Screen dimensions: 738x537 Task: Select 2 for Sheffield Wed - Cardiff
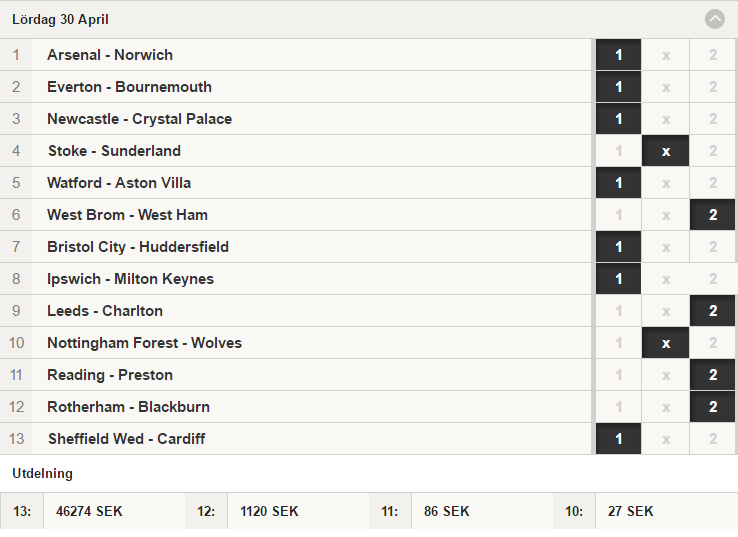pos(713,439)
